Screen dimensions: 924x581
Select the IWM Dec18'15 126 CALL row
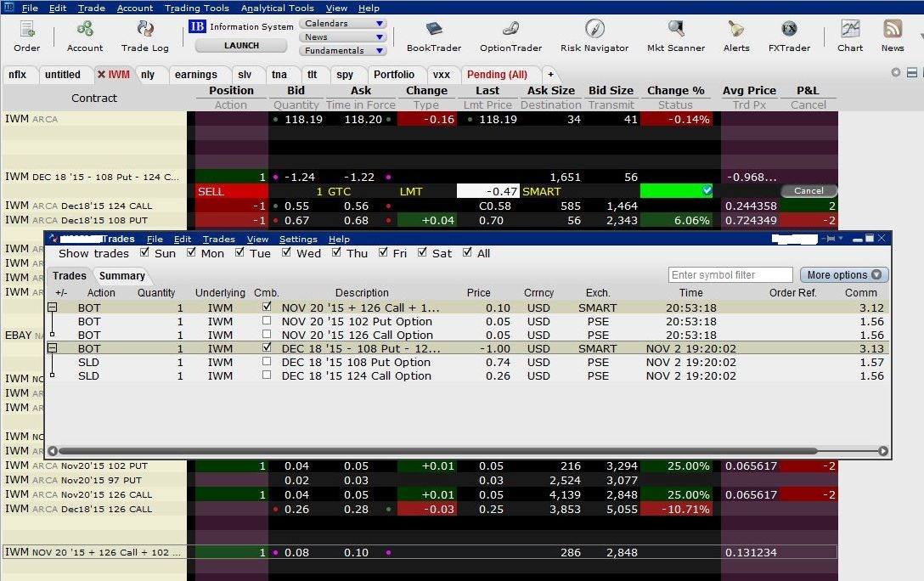pos(420,509)
